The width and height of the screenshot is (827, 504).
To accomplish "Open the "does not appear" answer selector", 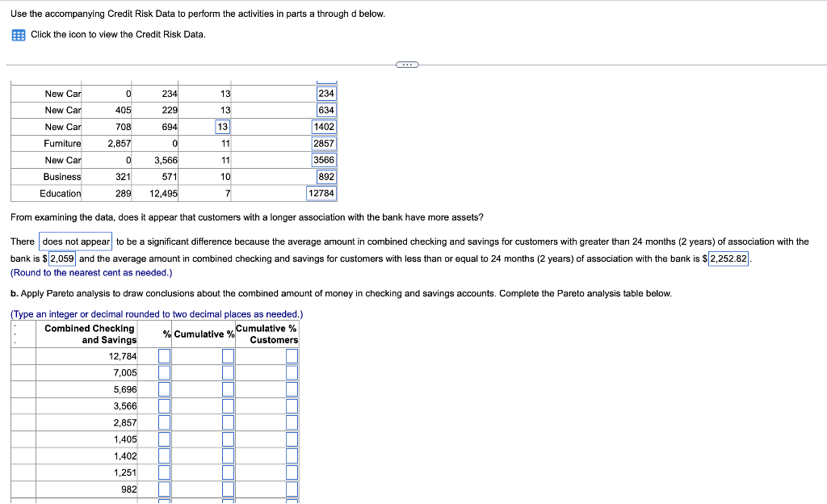I will (x=75, y=241).
